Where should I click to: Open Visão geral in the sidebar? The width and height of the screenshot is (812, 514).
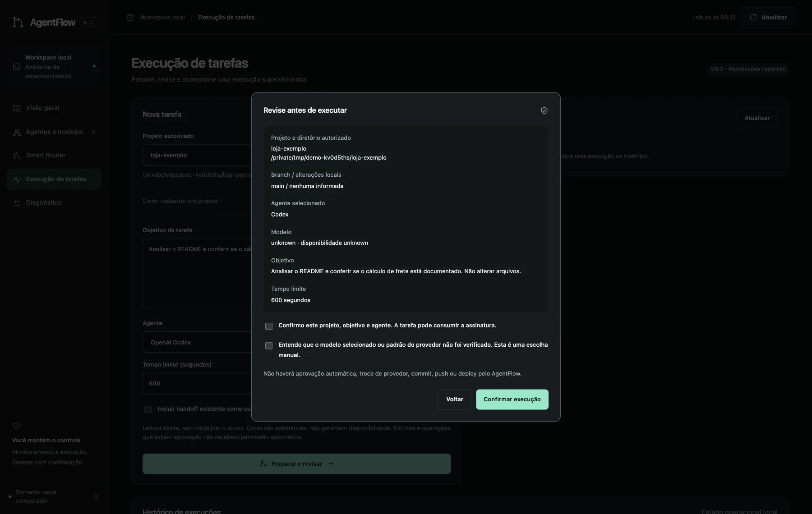coord(54,108)
